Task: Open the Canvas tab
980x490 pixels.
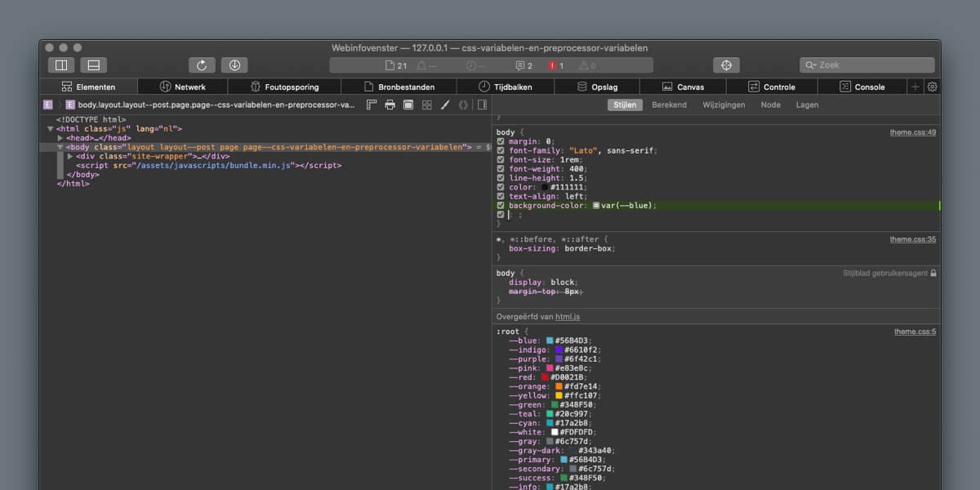Action: click(x=683, y=87)
